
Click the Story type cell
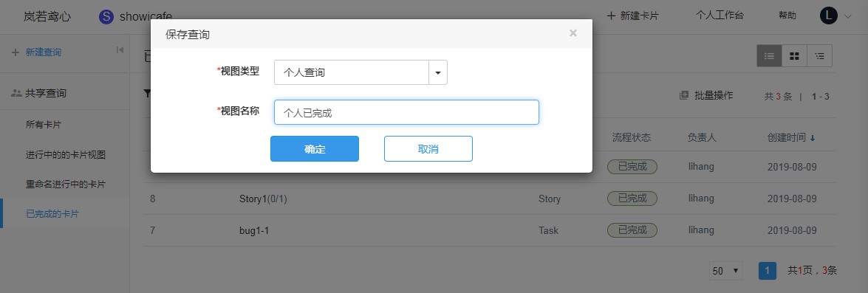point(550,199)
